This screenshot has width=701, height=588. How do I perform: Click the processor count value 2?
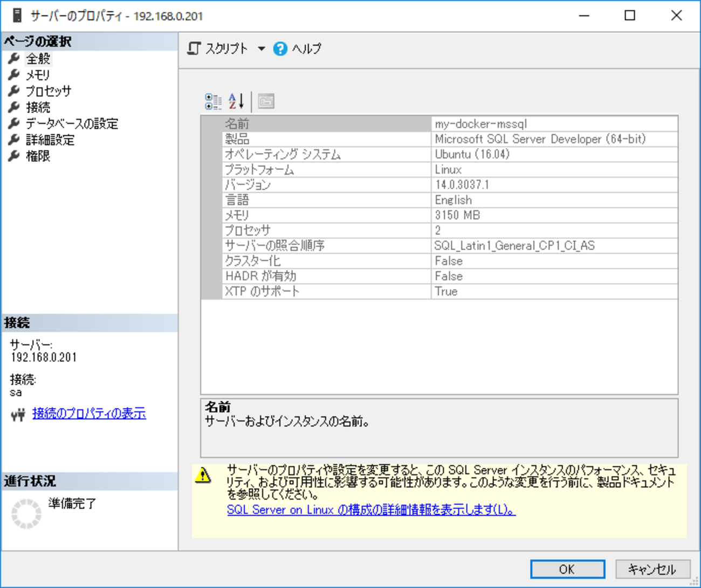pyautogui.click(x=438, y=230)
